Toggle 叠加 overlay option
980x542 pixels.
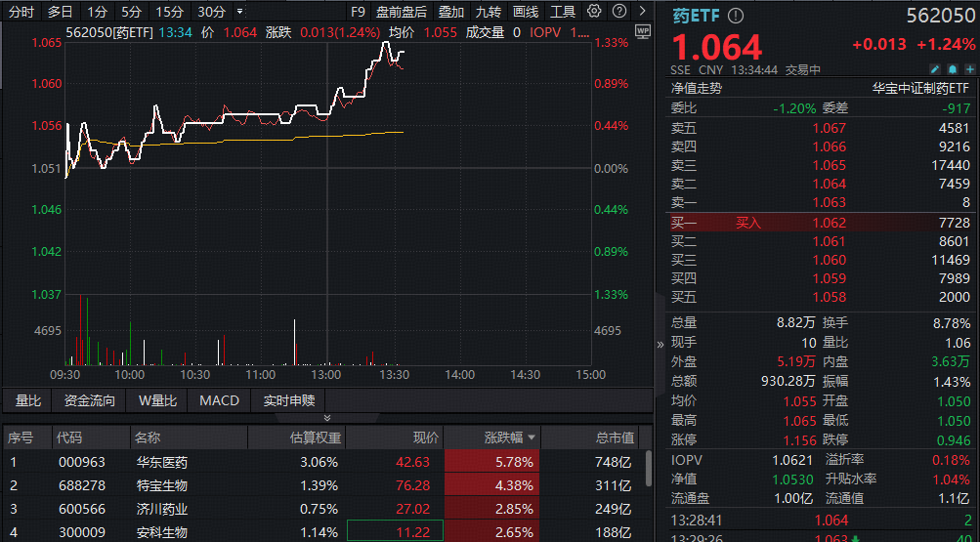tap(450, 12)
